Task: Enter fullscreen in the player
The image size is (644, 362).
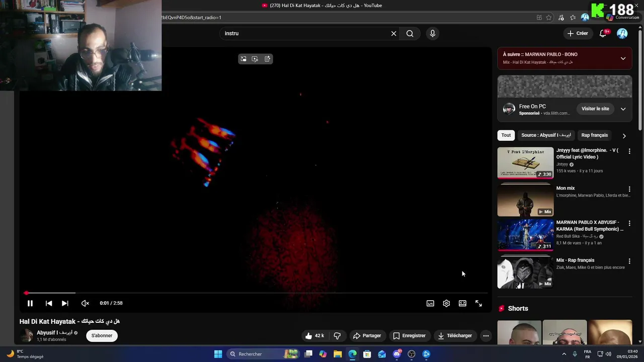Action: coord(478,303)
